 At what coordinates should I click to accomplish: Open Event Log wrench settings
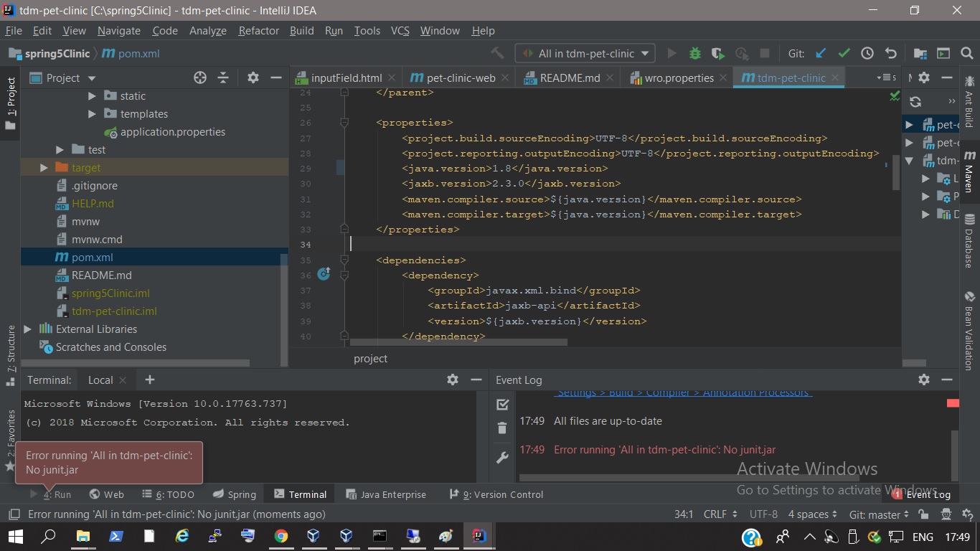coord(502,457)
